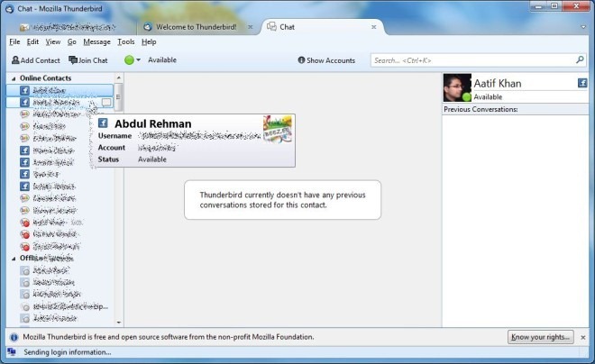Click the no previous conversations message
595x364 pixels.
pos(283,200)
